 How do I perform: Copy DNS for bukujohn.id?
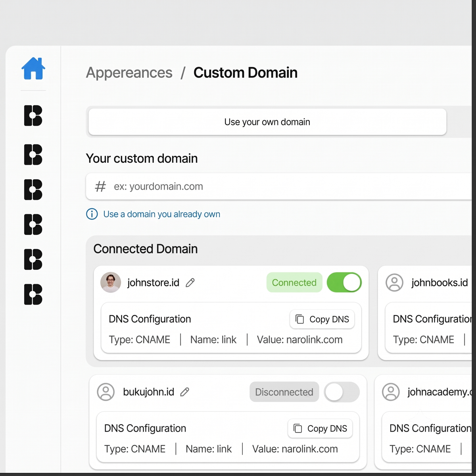click(320, 428)
